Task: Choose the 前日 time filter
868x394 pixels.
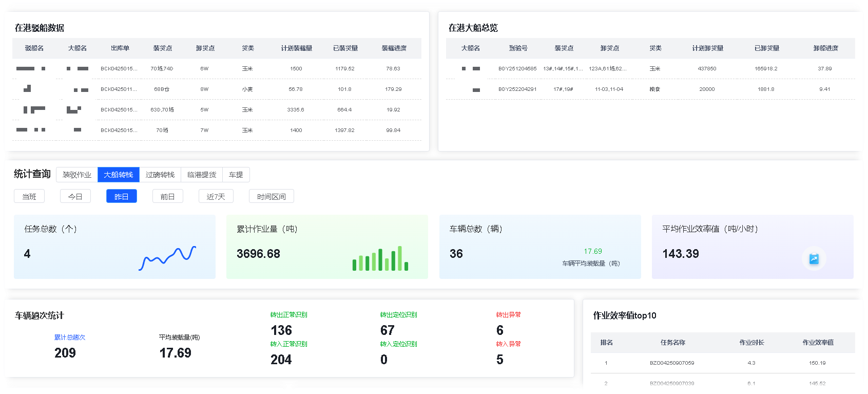Action: click(x=168, y=196)
